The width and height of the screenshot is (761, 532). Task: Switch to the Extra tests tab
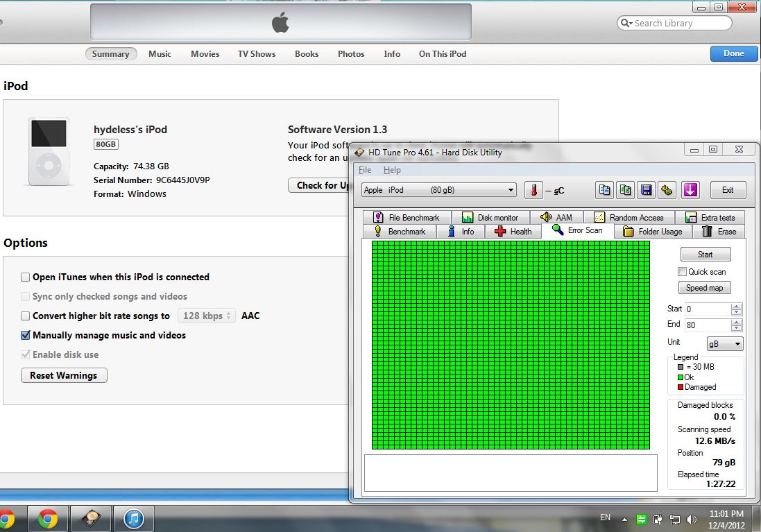pyautogui.click(x=710, y=218)
